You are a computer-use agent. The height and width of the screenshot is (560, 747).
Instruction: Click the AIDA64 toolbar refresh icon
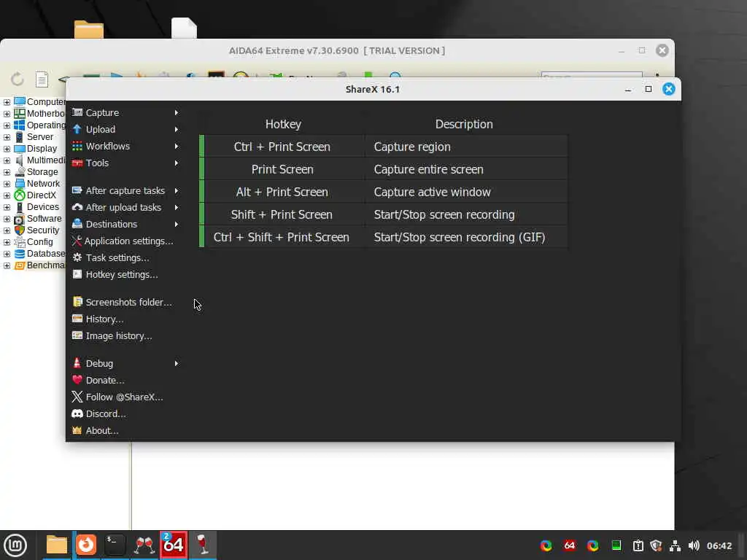tap(18, 79)
